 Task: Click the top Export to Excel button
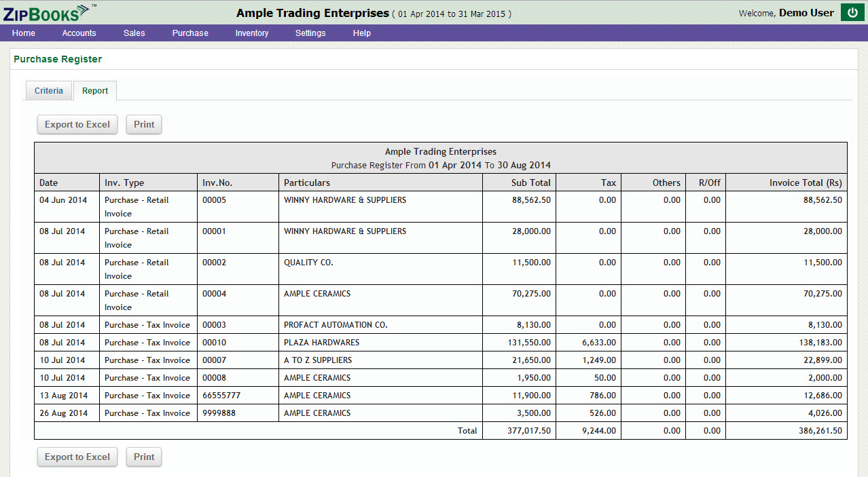pos(77,125)
